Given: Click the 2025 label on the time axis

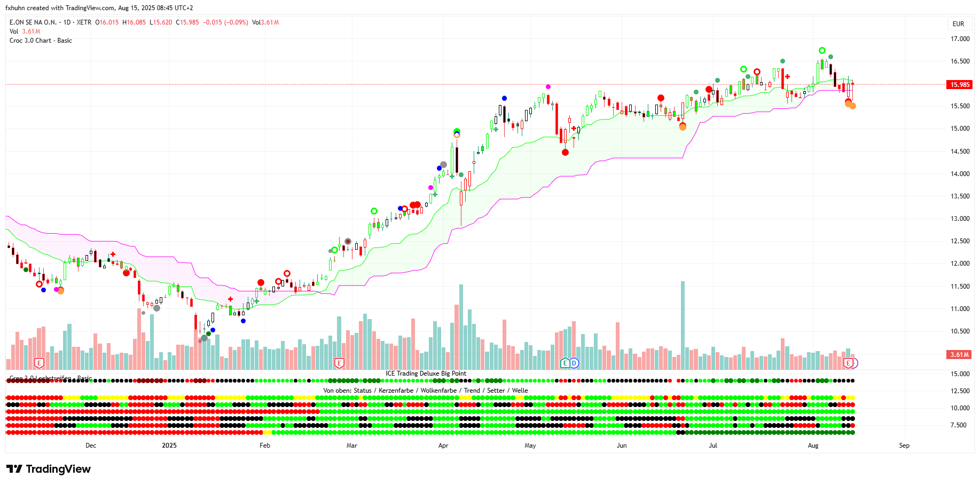Looking at the screenshot, I should coord(169,446).
